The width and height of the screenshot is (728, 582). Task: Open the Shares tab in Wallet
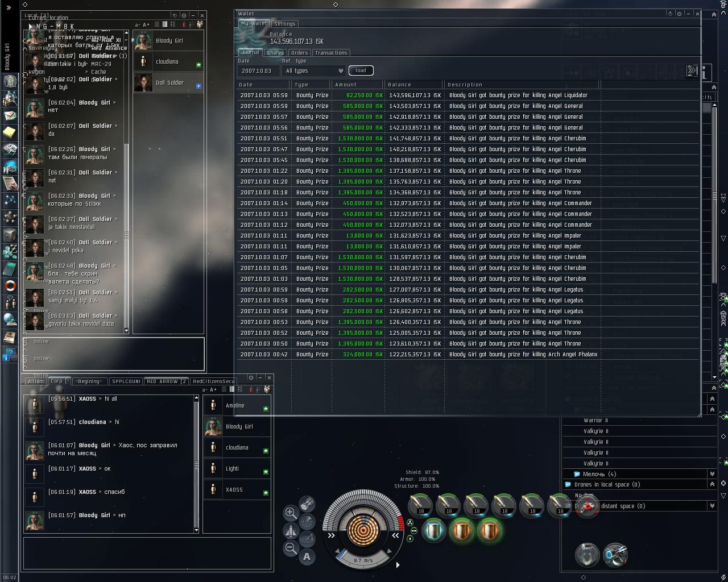pos(275,52)
